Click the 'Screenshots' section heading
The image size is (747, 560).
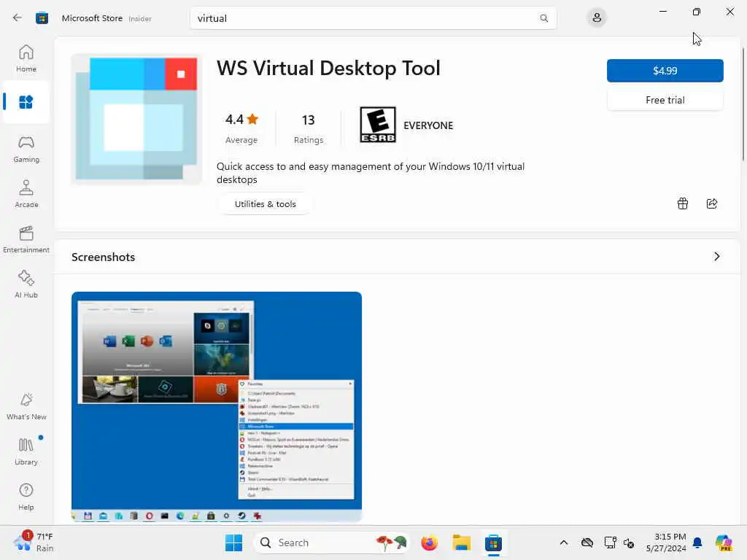pyautogui.click(x=104, y=257)
